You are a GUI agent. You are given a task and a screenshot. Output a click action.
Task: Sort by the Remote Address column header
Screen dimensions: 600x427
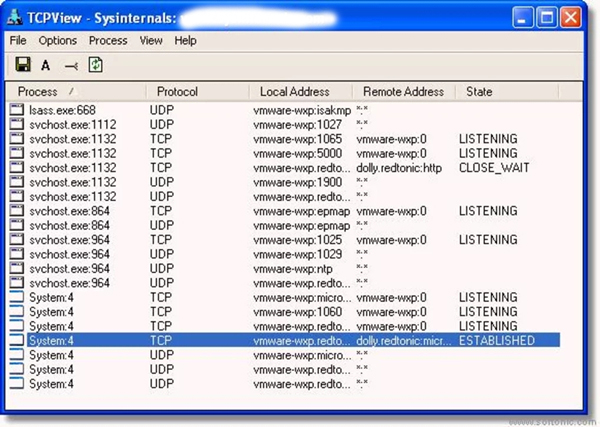pos(403,92)
